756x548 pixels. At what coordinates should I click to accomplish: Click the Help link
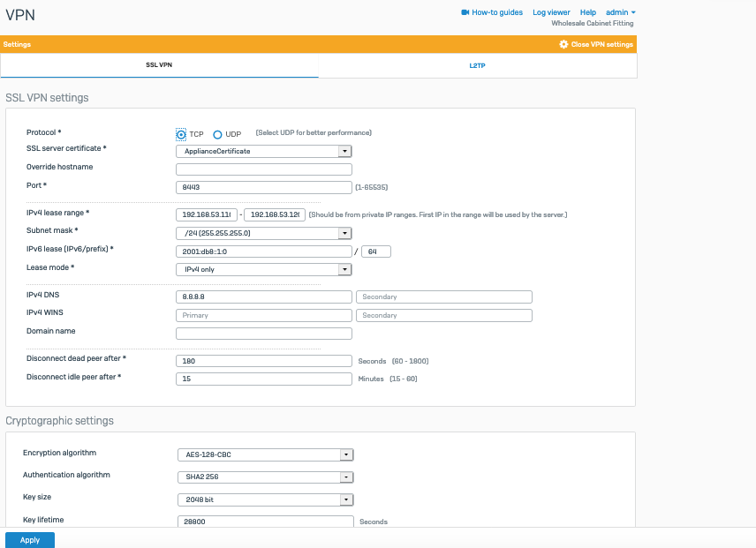(587, 12)
